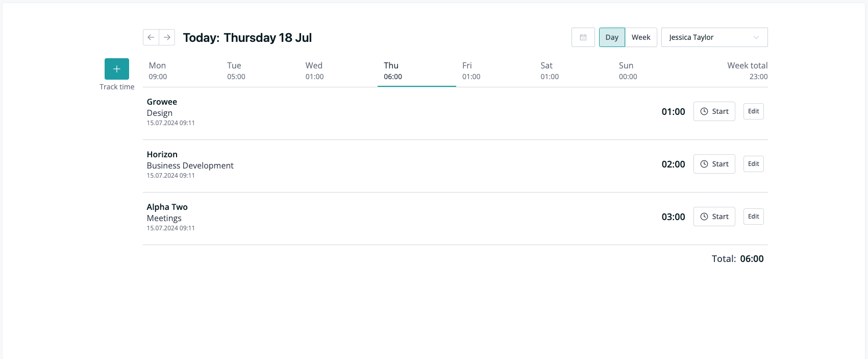Click the clock icon on Growee's Start button
Screen dimensions: 868x359
point(705,111)
